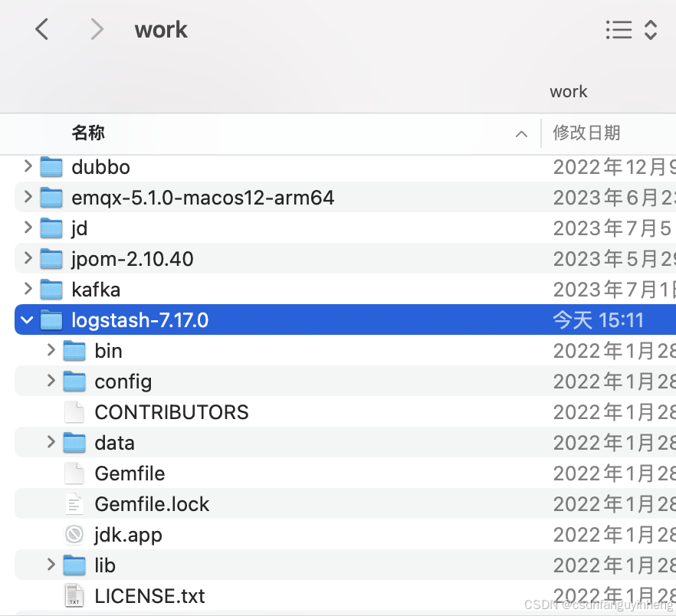Click the 修改日期 column header
The height and width of the screenshot is (616, 676).
[587, 133]
